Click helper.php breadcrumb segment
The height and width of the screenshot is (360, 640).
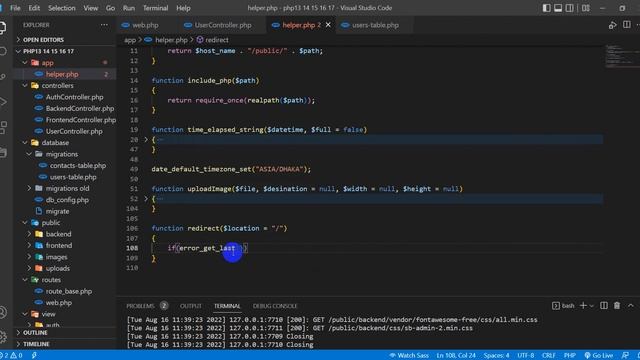pos(171,40)
